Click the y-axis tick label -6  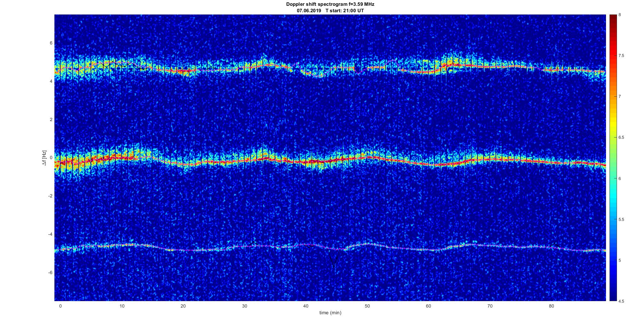click(x=51, y=273)
